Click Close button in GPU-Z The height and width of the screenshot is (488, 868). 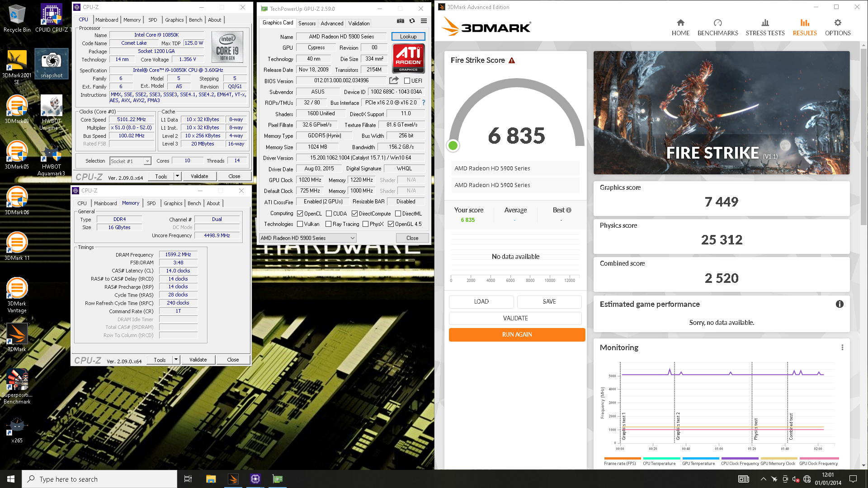tap(412, 238)
